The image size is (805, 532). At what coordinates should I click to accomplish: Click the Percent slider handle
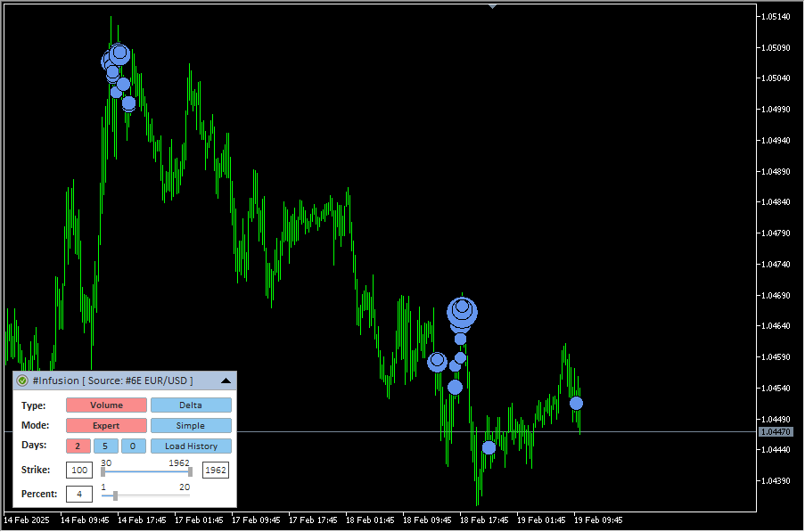(x=115, y=495)
